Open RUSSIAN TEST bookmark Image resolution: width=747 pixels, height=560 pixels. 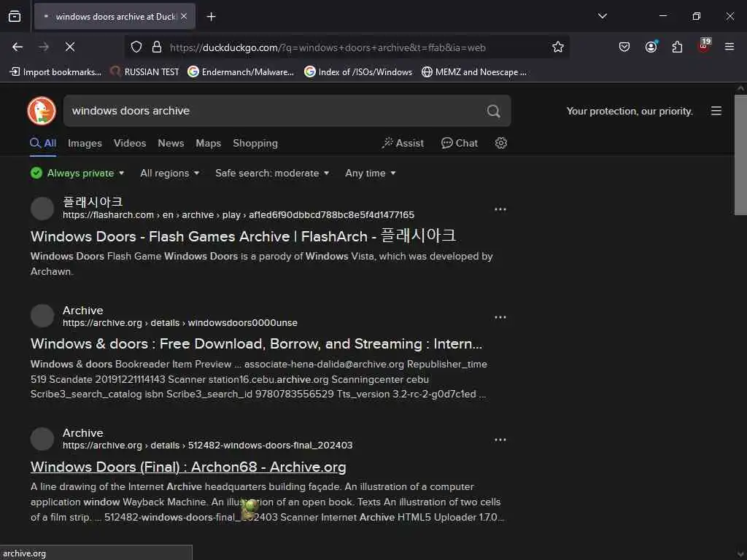point(144,72)
